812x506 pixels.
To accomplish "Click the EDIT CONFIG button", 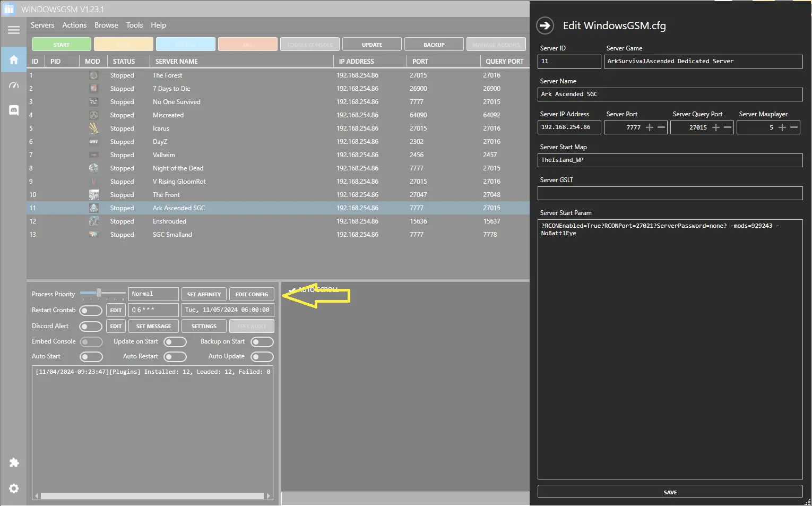I will click(252, 294).
